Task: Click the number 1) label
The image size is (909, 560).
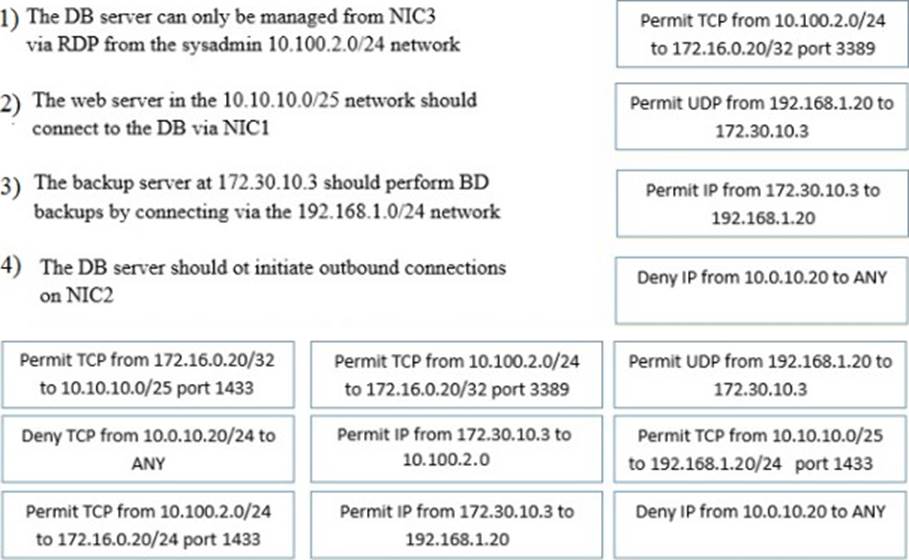Action: tap(10, 19)
